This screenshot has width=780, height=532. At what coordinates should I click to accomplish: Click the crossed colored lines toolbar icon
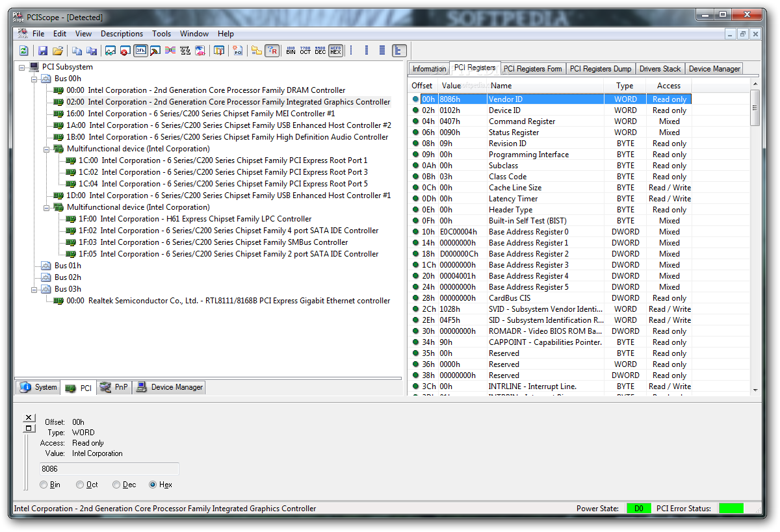[x=170, y=50]
